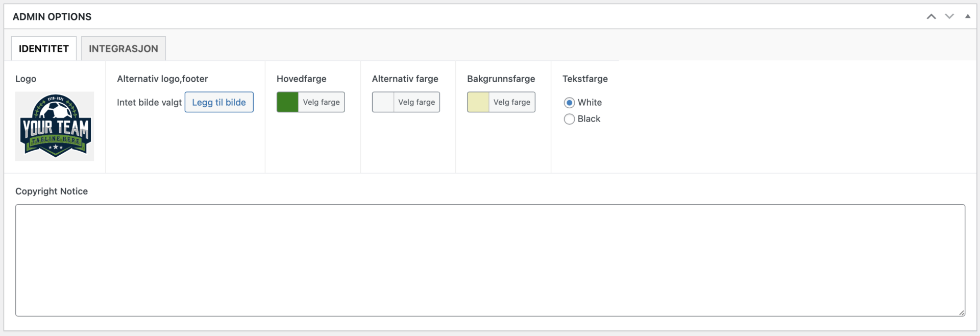Select the White text color radio button
The width and height of the screenshot is (980, 336).
569,103
